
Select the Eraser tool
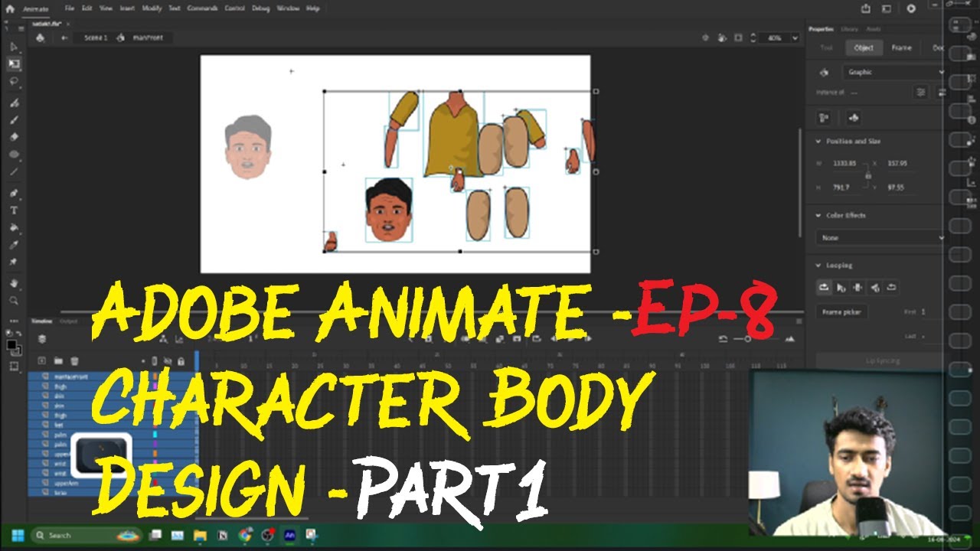point(14,137)
